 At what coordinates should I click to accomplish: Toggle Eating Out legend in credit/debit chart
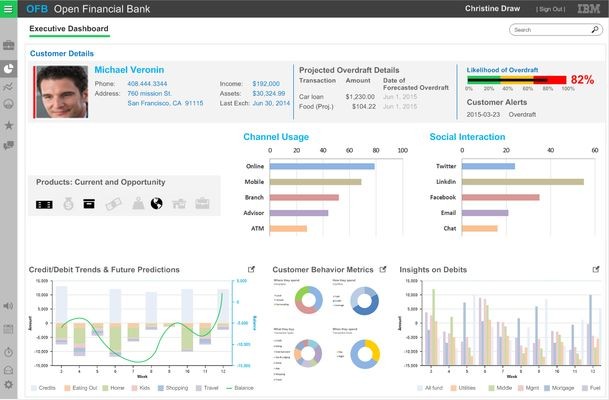pyautogui.click(x=81, y=387)
